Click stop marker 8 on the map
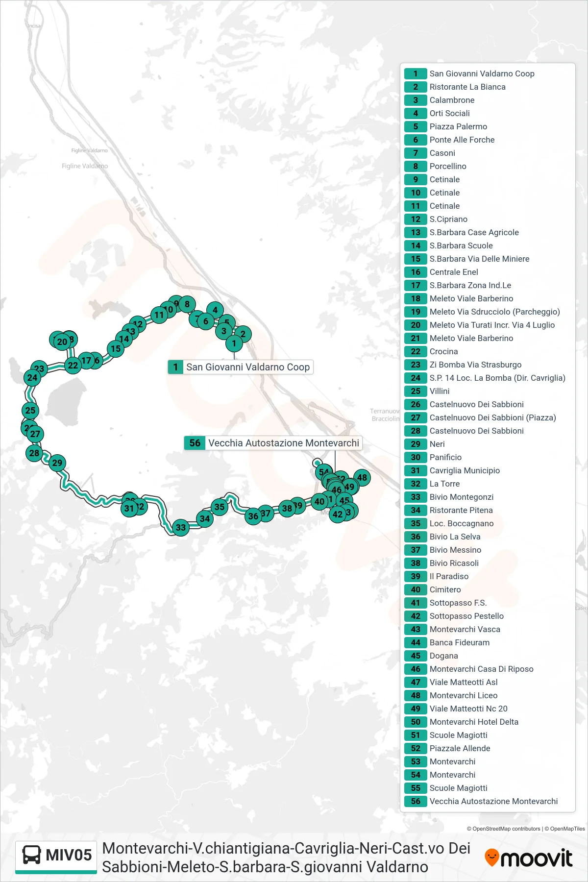588x882 pixels. tap(187, 304)
